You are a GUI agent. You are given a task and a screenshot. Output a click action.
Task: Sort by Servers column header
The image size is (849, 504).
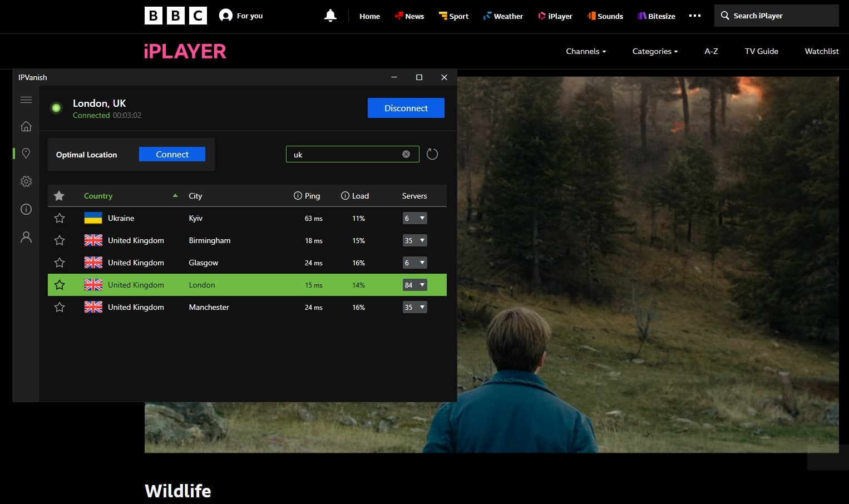[414, 196]
